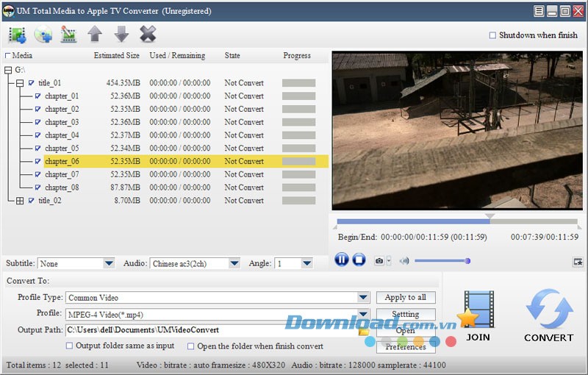
Task: Enable Open the folder when finish convert
Action: tap(190, 346)
